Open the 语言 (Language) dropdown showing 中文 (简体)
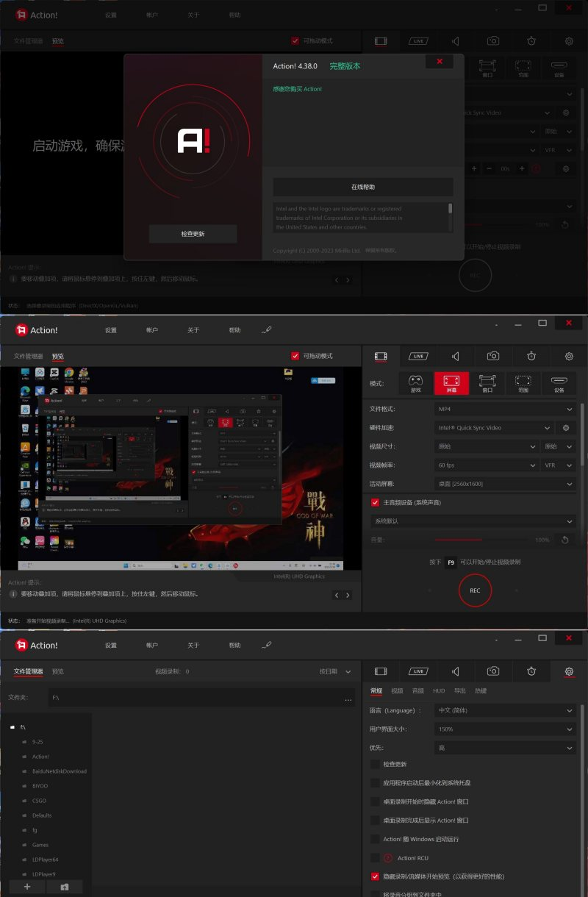Screen dimensions: 588x897 tap(505, 711)
